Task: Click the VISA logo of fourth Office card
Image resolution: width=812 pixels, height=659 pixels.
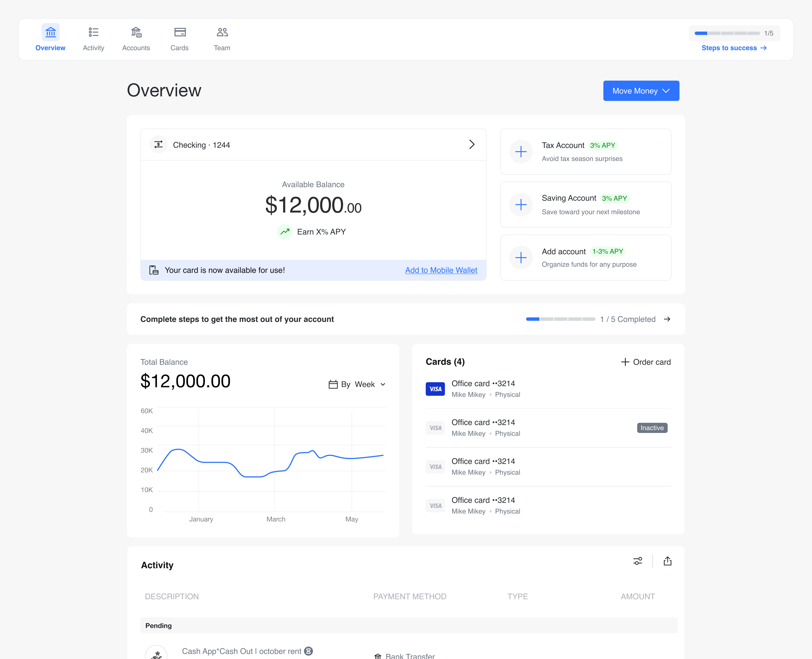Action: (x=435, y=506)
